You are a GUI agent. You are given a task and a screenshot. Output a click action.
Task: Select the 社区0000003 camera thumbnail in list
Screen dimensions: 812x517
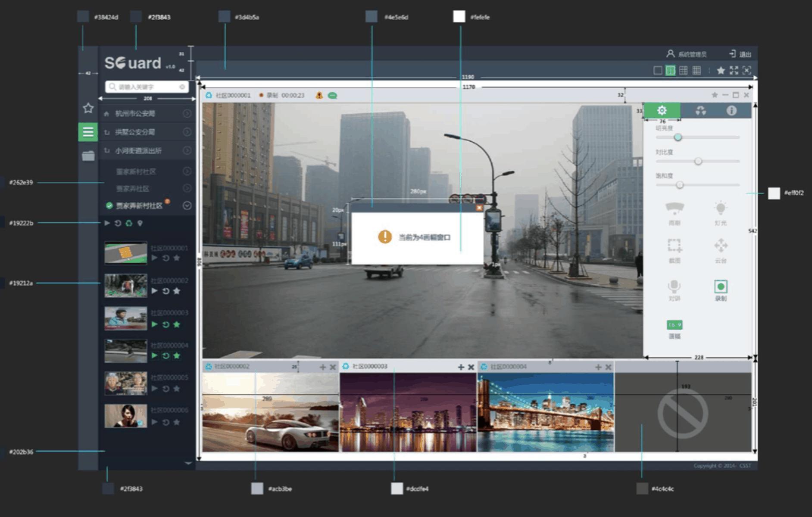[125, 318]
